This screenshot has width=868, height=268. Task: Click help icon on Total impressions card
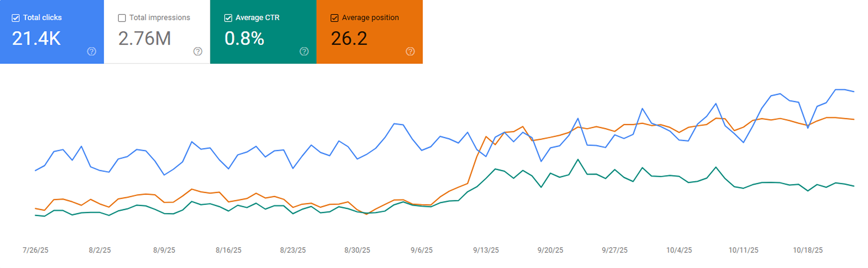click(x=198, y=51)
